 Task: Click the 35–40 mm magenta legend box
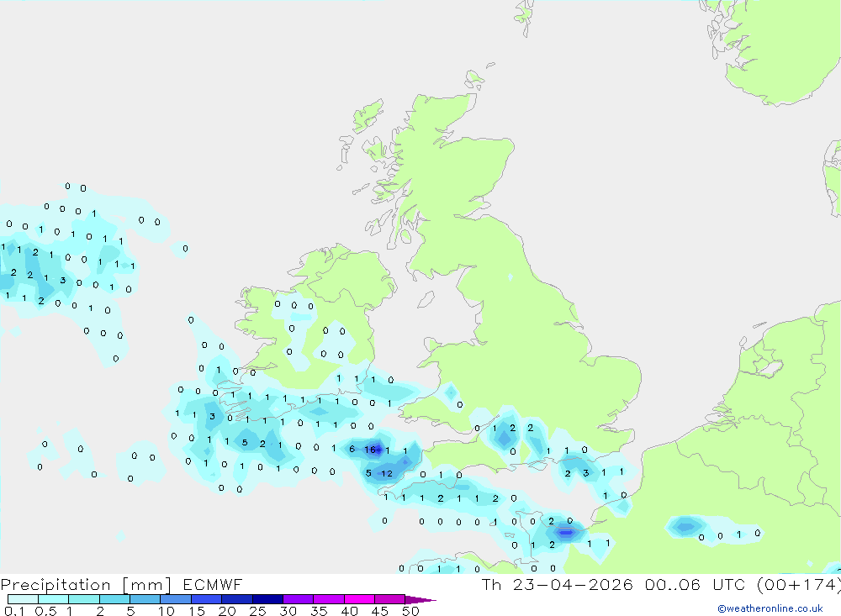point(329,599)
